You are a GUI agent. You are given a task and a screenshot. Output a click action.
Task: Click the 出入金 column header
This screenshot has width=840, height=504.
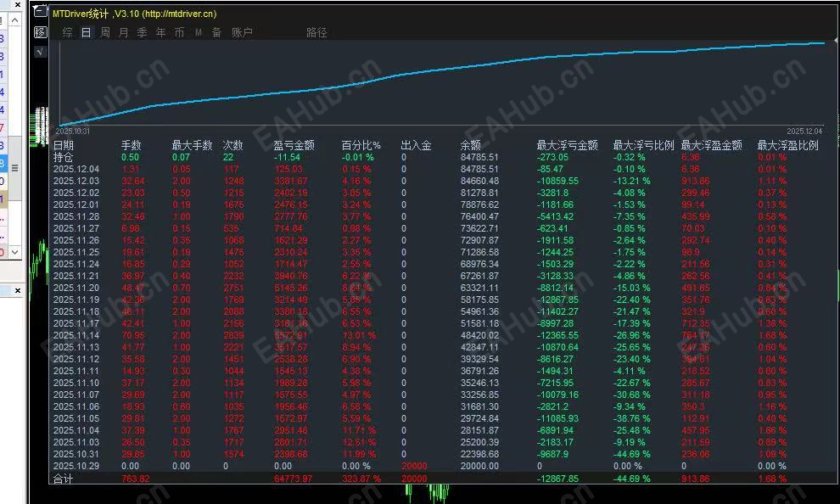pos(417,145)
